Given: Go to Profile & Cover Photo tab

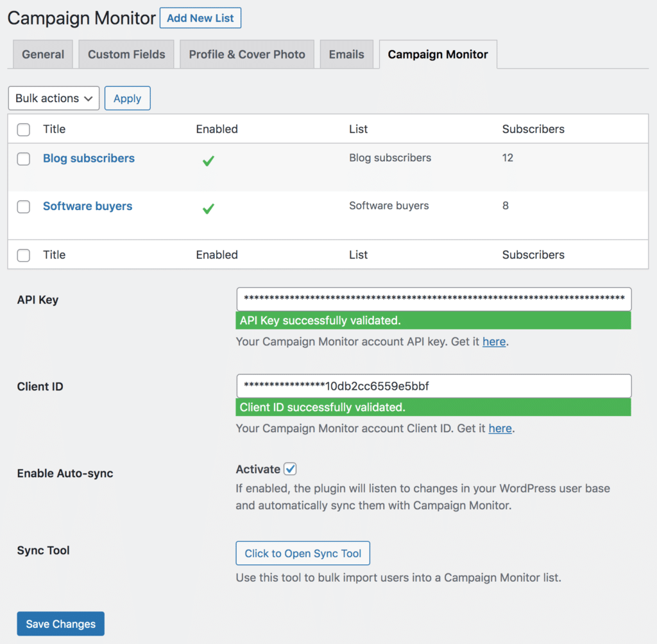Looking at the screenshot, I should point(247,55).
